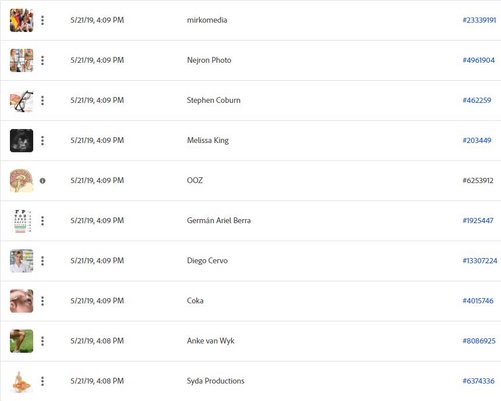Select the brain illustration thumbnail

tap(22, 181)
